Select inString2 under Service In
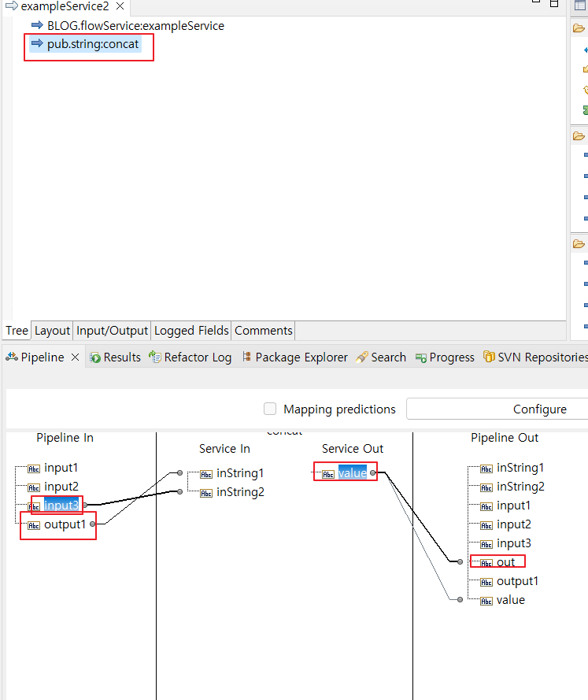 (x=240, y=492)
